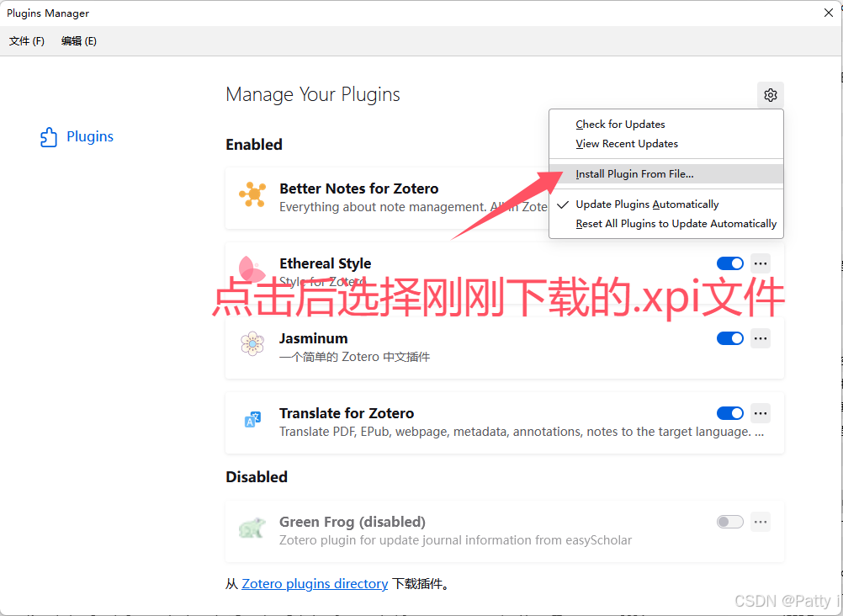Screen dimensions: 843x616
Task: Select Check for Updates
Action: (x=666, y=125)
